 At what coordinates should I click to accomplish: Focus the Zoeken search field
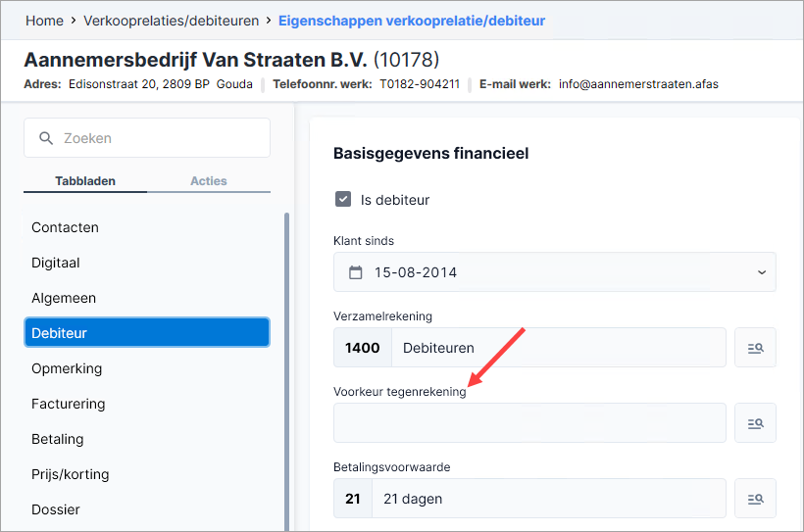coord(147,138)
